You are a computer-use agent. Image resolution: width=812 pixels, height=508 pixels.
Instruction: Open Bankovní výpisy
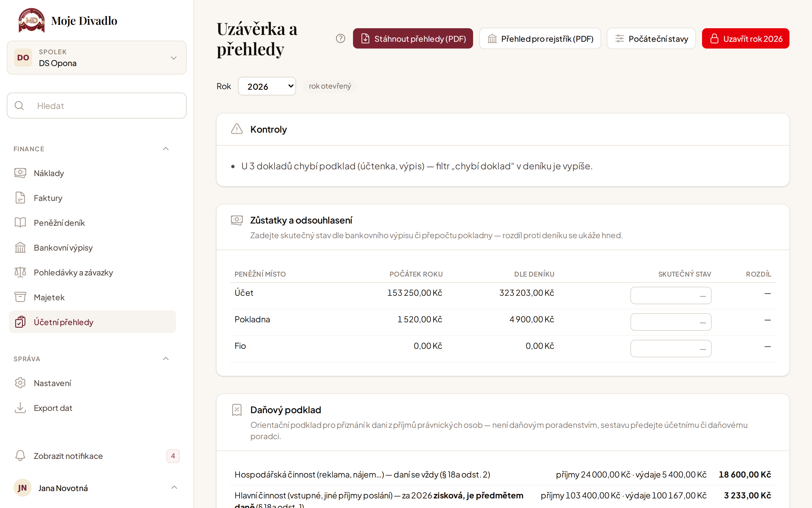(92, 248)
